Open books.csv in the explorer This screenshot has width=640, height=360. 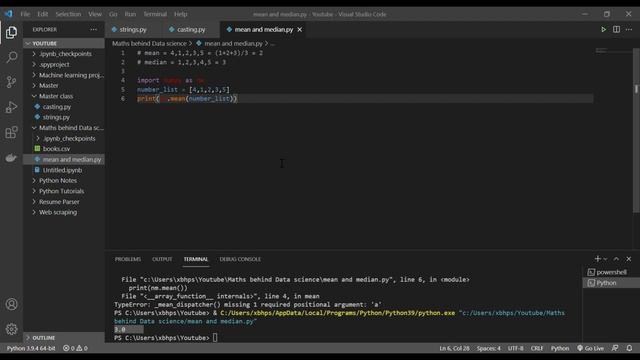point(64,149)
